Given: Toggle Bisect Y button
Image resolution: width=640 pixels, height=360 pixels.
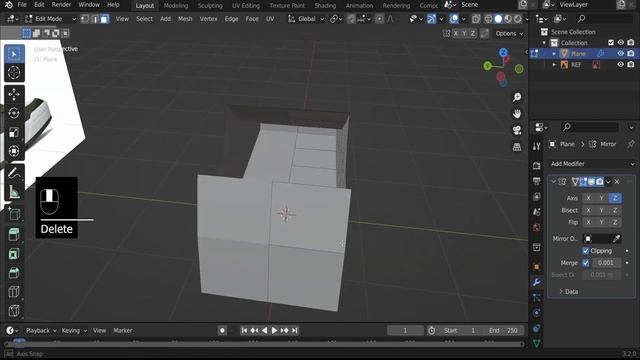Looking at the screenshot, I should pos(602,210).
